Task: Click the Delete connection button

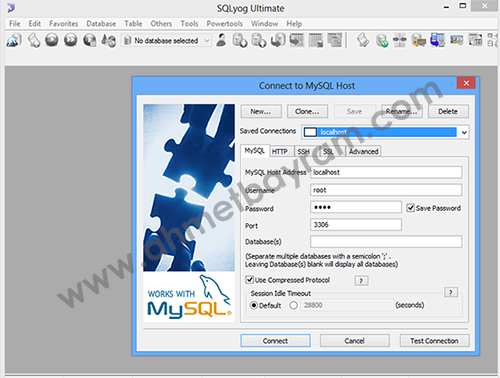Action: tap(448, 112)
